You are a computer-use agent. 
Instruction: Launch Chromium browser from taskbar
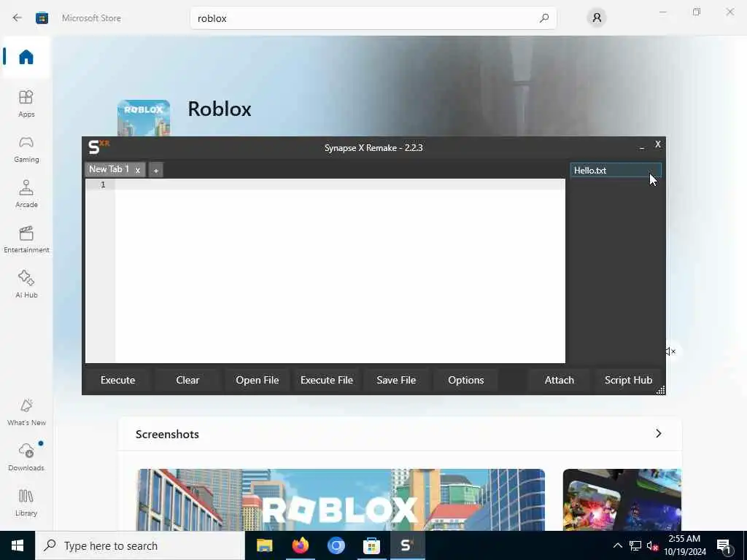tap(336, 545)
